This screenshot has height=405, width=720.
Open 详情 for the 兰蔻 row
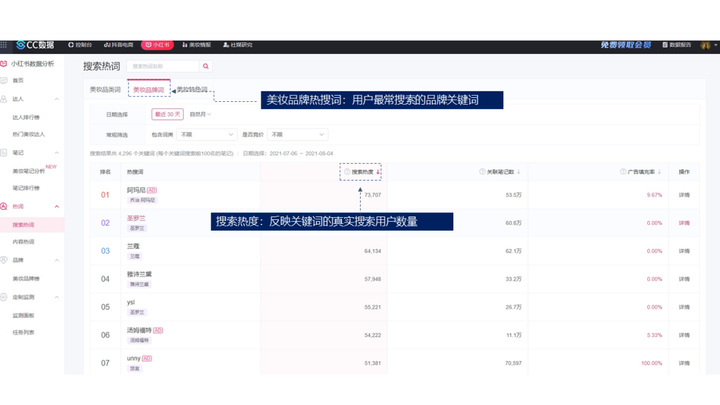tap(684, 251)
